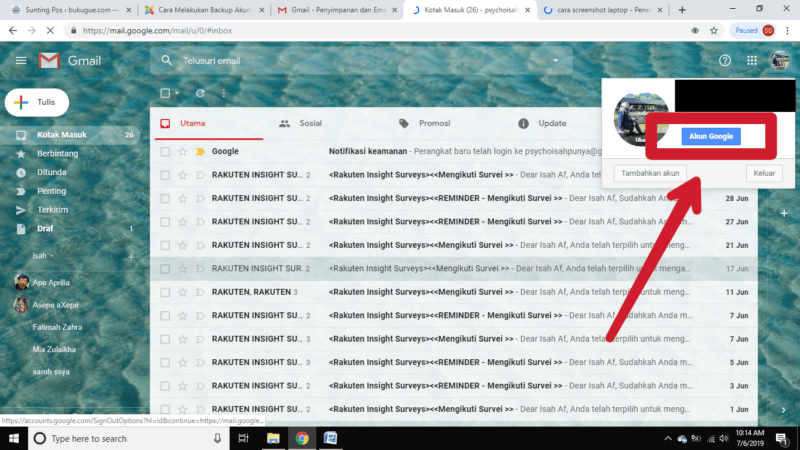The width and height of the screenshot is (800, 450).
Task: Expand the side panel chevron at bottom right
Action: (x=784, y=410)
